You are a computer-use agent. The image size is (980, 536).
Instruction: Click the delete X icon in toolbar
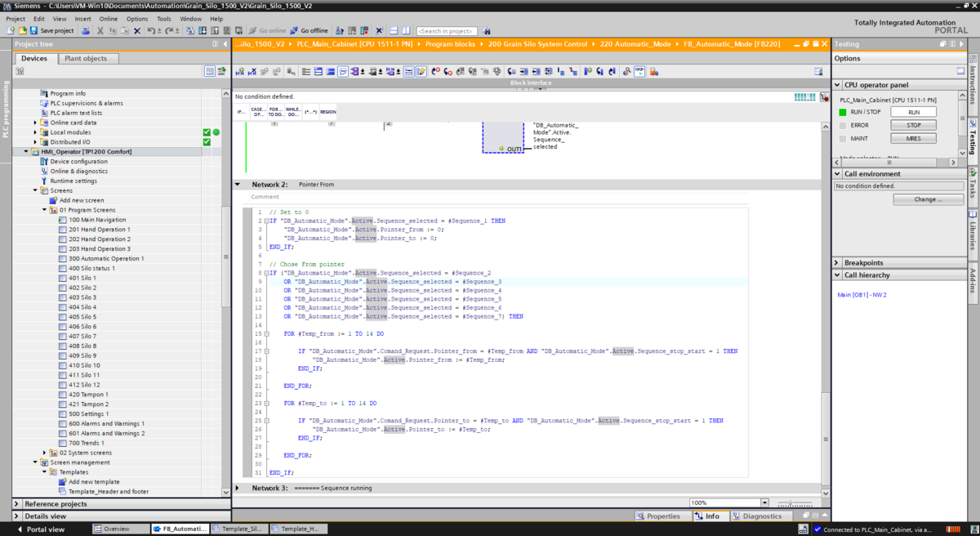(x=137, y=30)
